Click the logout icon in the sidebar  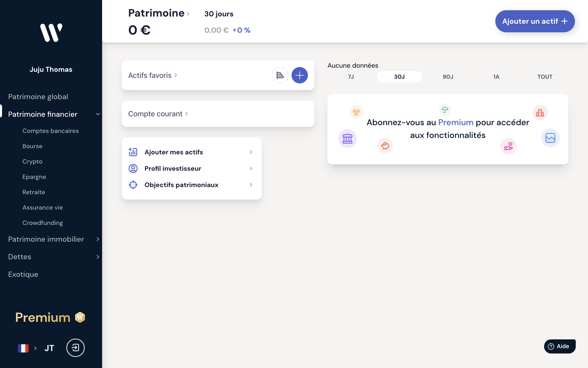click(x=75, y=348)
